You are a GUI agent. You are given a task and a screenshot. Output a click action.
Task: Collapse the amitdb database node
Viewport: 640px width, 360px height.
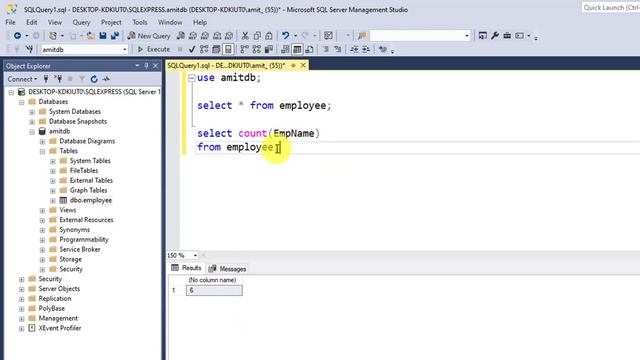point(32,131)
